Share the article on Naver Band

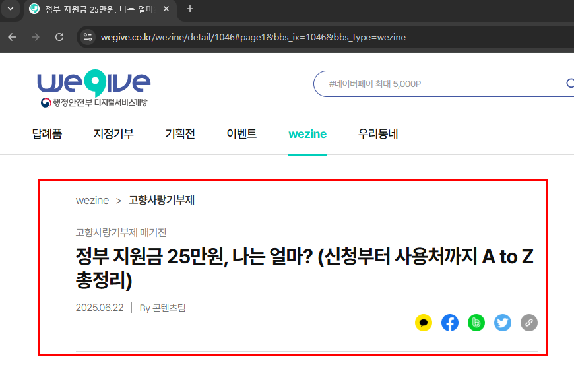476,323
